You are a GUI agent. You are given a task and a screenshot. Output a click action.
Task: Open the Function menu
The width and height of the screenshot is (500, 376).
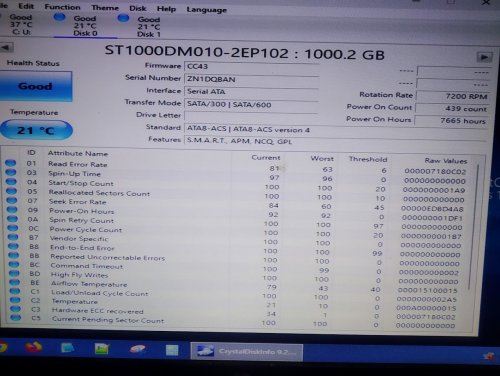pyautogui.click(x=62, y=7)
